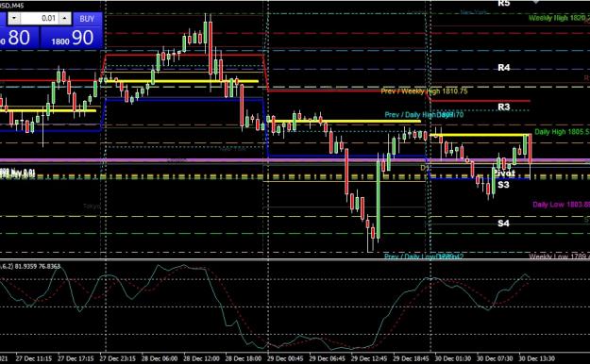This screenshot has height=364, width=590.
Task: Click the '29 Dec 06:45' time label
Action: 327,358
